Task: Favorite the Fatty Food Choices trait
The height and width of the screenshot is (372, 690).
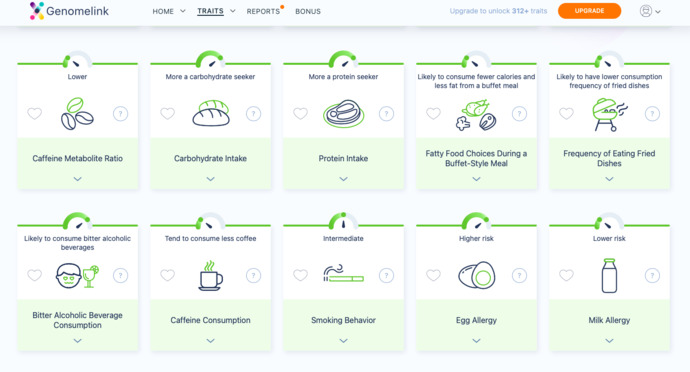Action: click(433, 114)
